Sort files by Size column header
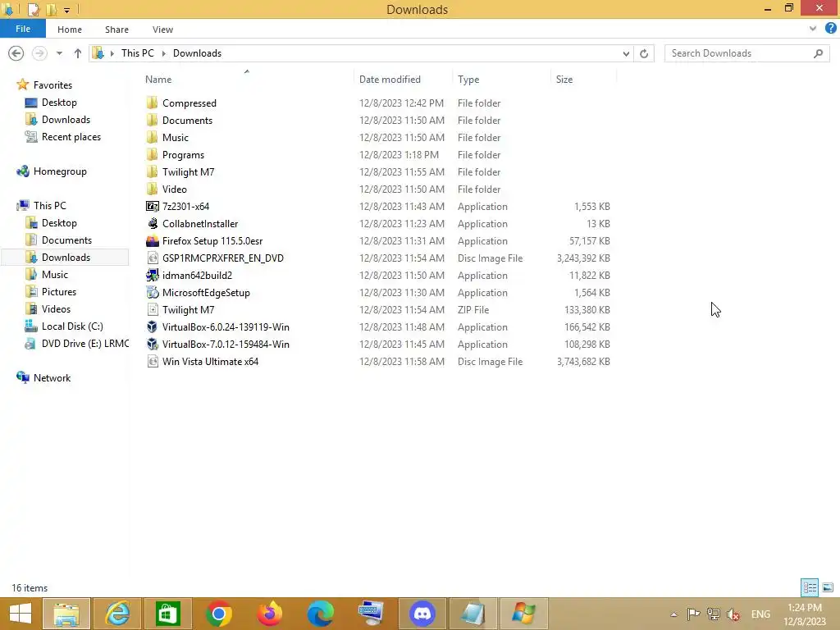 (x=564, y=80)
